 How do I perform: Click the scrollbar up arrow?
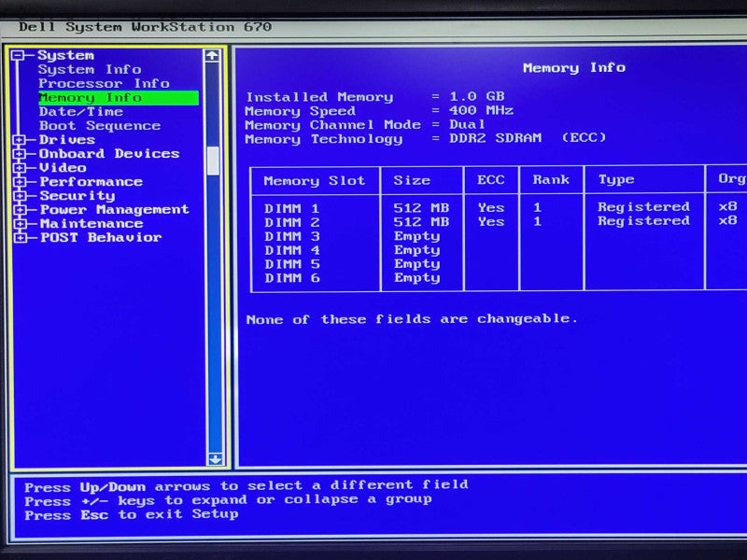pyautogui.click(x=212, y=56)
